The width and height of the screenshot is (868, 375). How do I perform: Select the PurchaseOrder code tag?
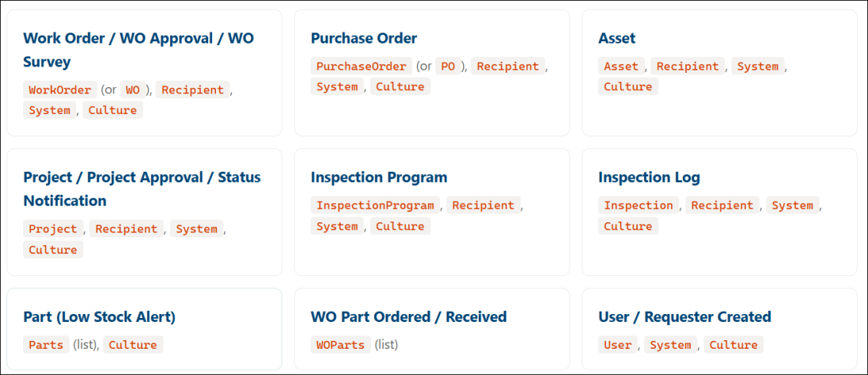click(x=361, y=66)
